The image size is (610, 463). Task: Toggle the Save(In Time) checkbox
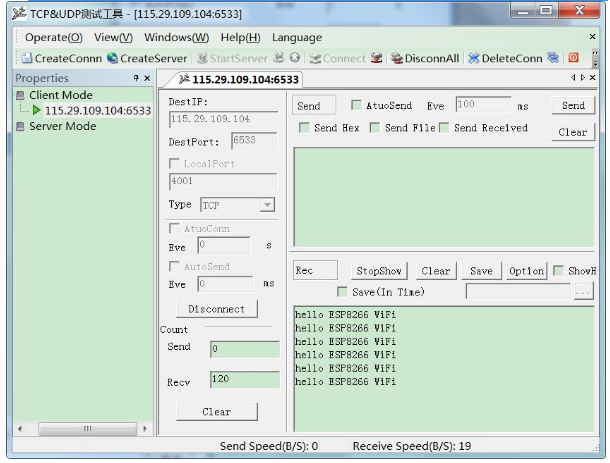pyautogui.click(x=342, y=292)
